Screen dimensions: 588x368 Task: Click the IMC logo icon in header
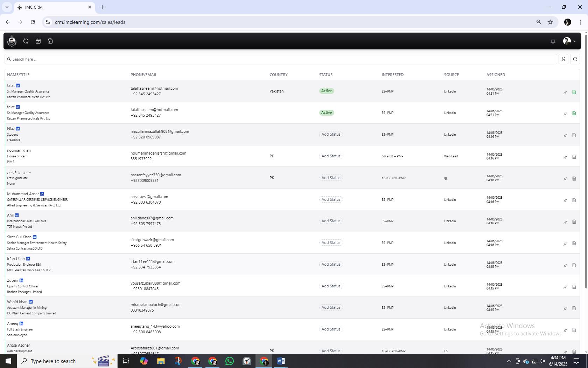12,41
